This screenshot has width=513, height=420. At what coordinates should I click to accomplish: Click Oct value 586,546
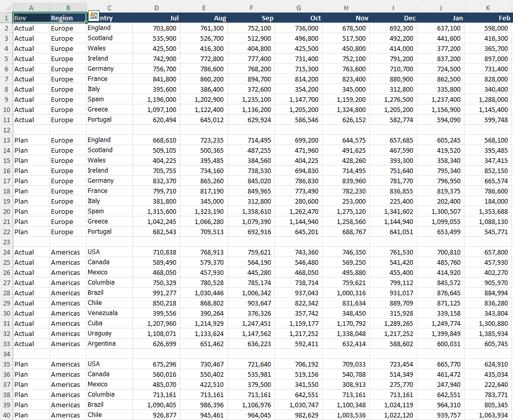coord(299,120)
